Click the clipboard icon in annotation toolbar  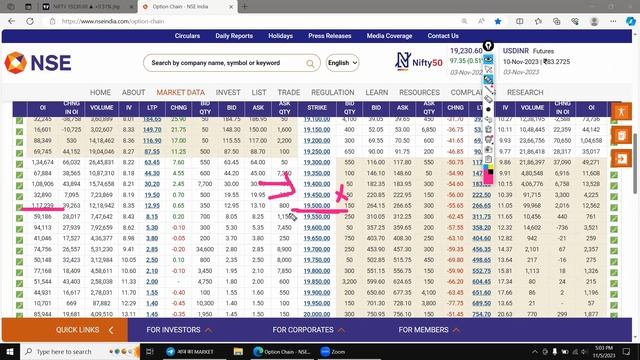(x=488, y=159)
